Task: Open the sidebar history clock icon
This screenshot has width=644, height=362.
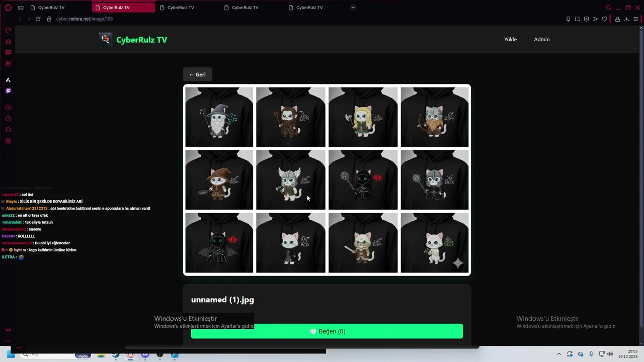Action: tap(8, 119)
